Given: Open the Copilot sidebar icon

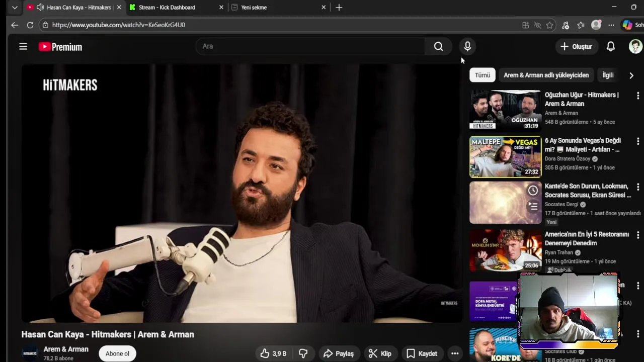Looking at the screenshot, I should 627,25.
